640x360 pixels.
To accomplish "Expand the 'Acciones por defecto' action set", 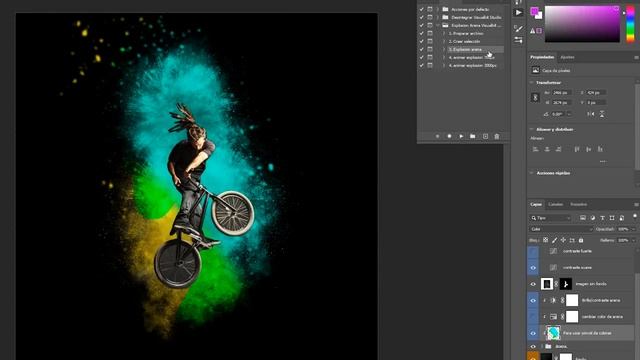I will [x=438, y=9].
